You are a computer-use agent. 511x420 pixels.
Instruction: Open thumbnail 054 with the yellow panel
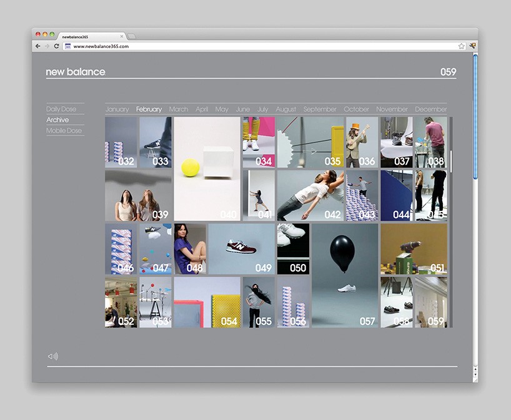pos(207,303)
